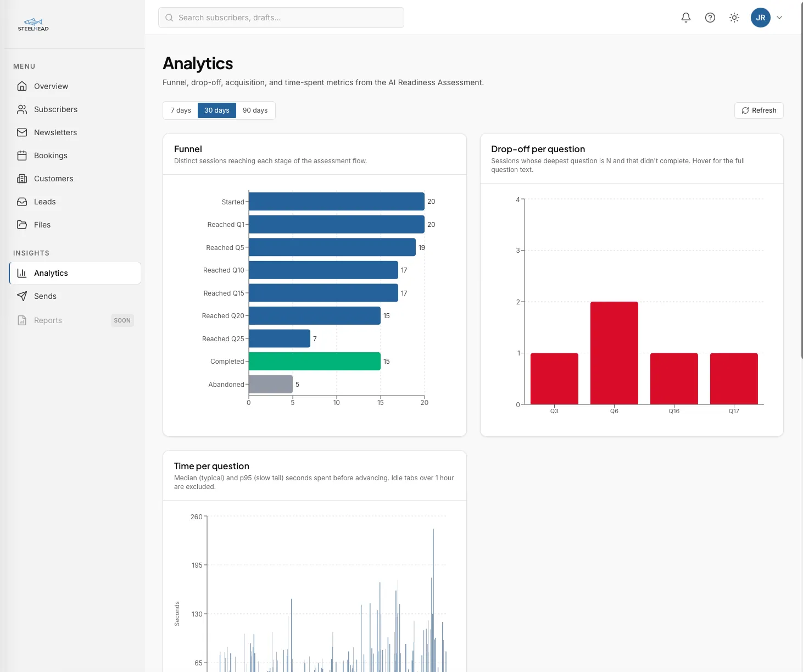Click the 'Seconds' axis label
The width and height of the screenshot is (803, 672).
coord(177,614)
